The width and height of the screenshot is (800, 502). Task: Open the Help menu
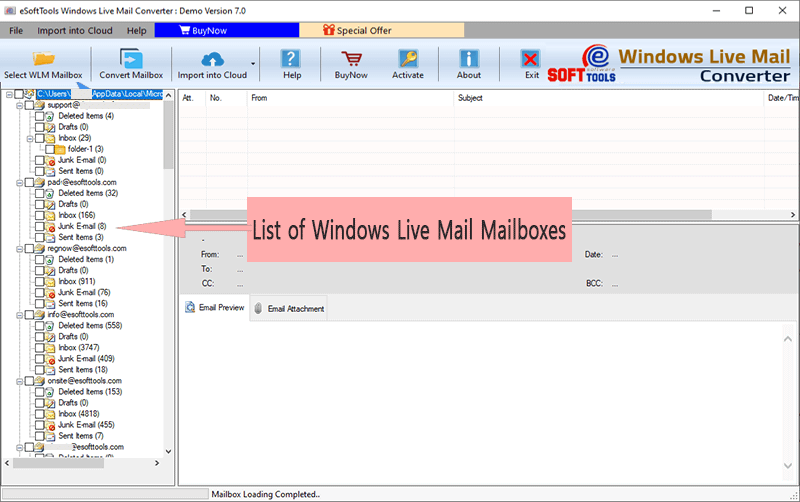coord(136,31)
